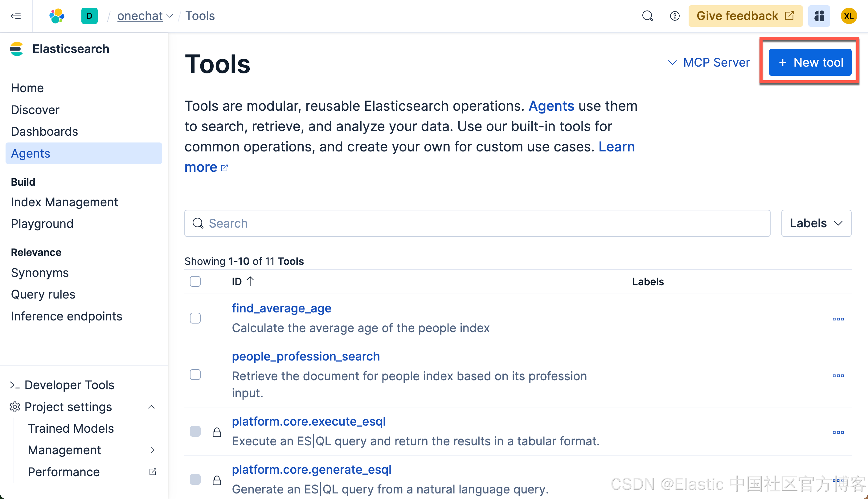This screenshot has width=868, height=499.
Task: Collapse the side navigation menu icon
Action: pyautogui.click(x=16, y=16)
